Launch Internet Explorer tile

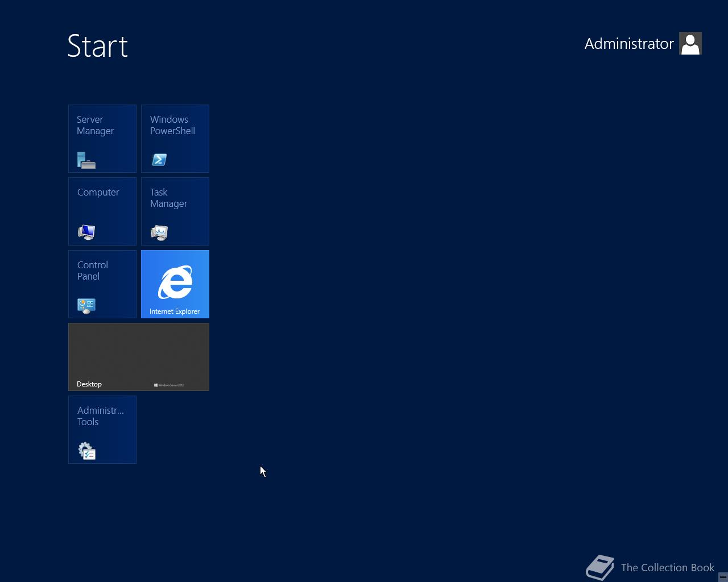tap(175, 284)
